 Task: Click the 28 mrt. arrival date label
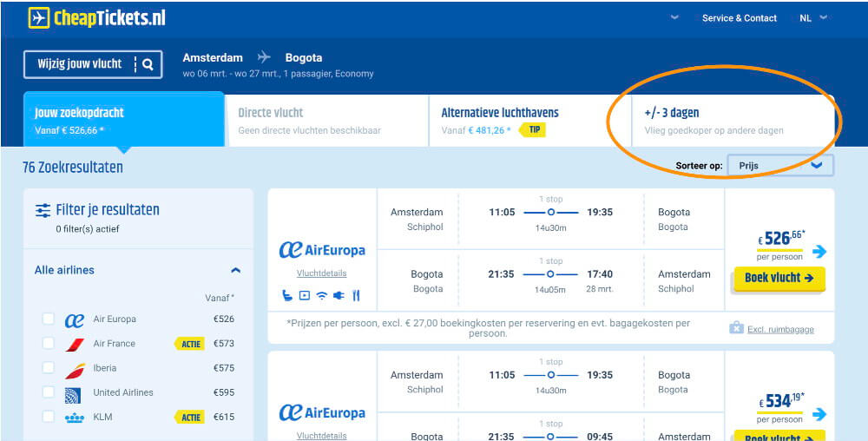pos(600,289)
